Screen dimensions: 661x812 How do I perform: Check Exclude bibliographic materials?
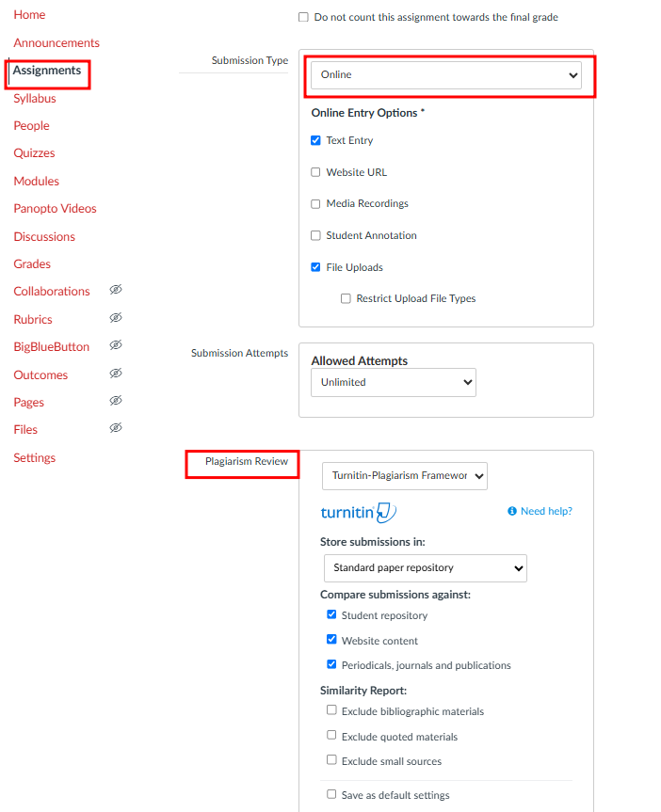[x=331, y=710]
